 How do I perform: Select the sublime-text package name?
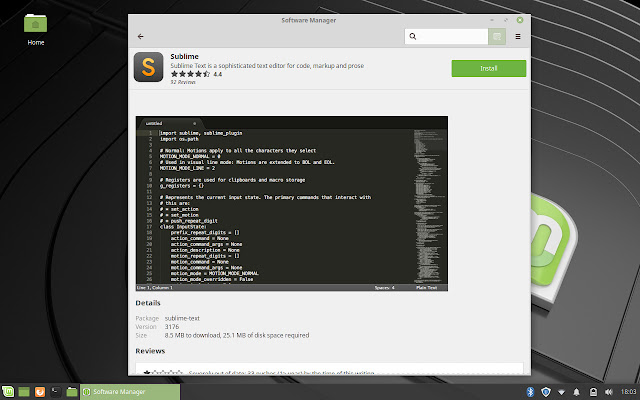pyautogui.click(x=182, y=318)
